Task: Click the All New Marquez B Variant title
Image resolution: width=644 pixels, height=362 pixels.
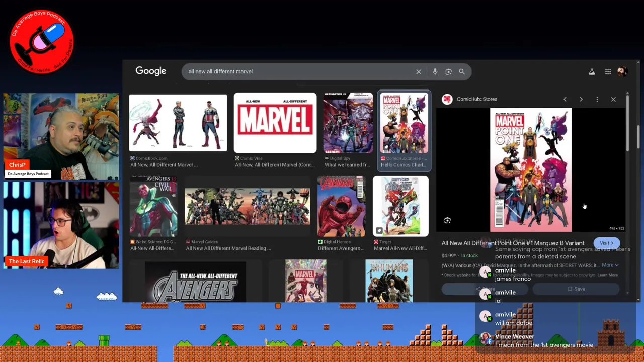Action: [513, 243]
